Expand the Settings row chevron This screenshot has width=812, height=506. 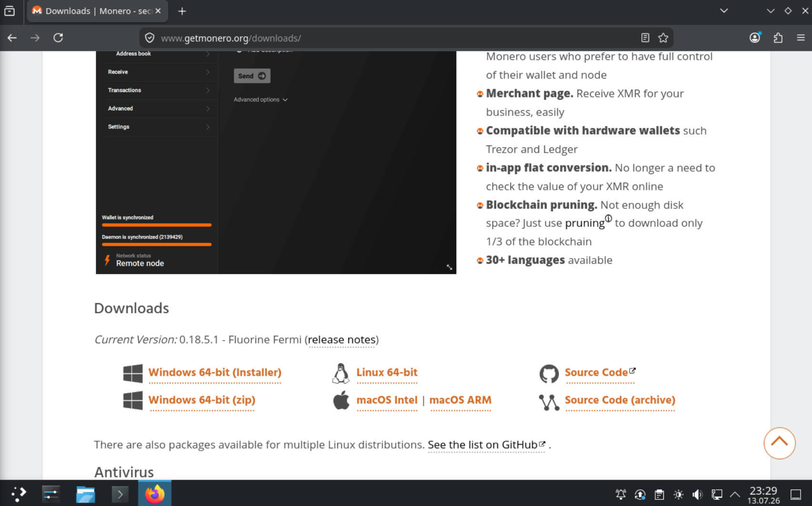click(x=208, y=127)
